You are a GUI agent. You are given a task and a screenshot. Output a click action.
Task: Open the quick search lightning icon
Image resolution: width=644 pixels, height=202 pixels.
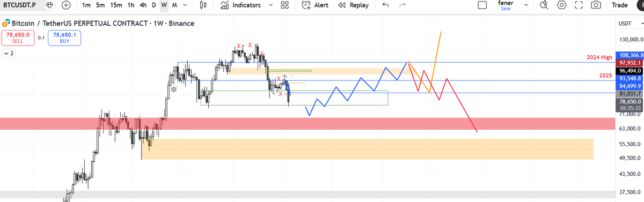[x=544, y=5]
